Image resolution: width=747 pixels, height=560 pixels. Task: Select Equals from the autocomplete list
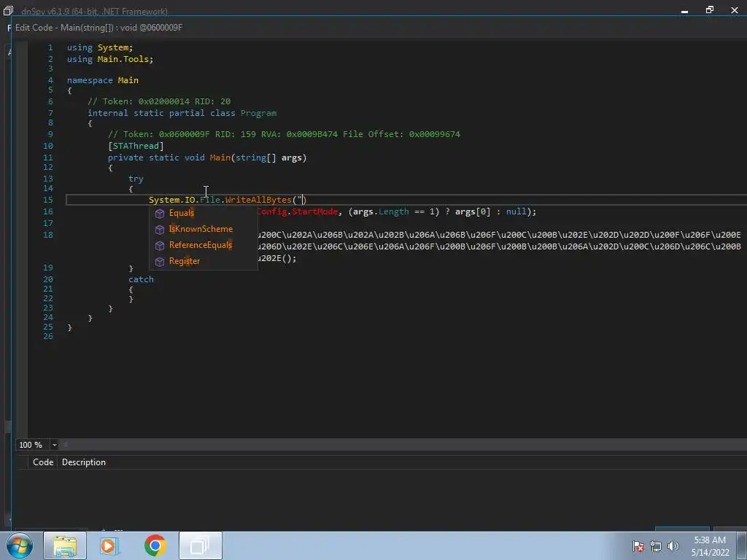pos(182,213)
